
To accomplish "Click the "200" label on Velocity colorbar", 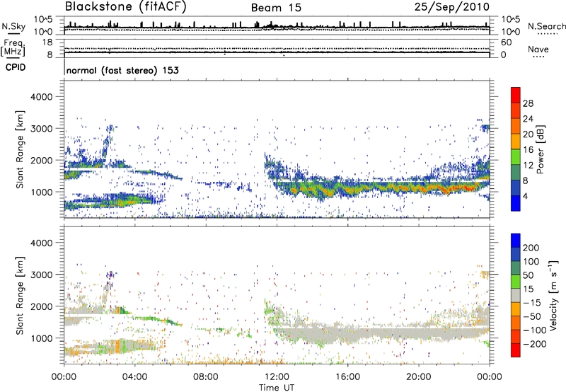I will click(531, 248).
